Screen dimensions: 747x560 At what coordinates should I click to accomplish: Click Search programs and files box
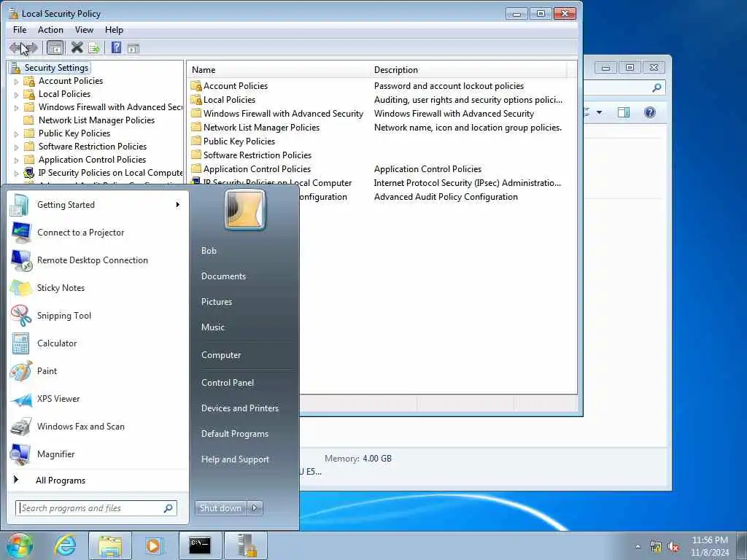pos(96,508)
